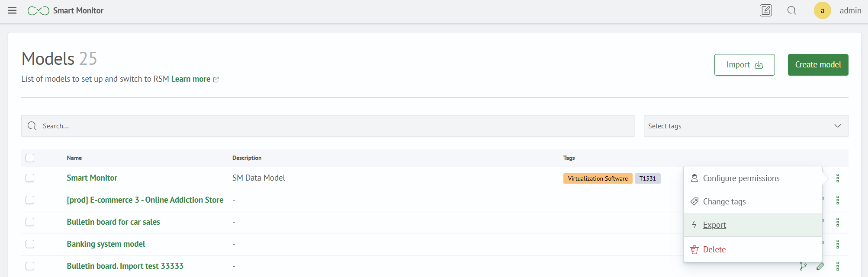This screenshot has height=277, width=868.
Task: Click the Name column header
Action: [74, 158]
